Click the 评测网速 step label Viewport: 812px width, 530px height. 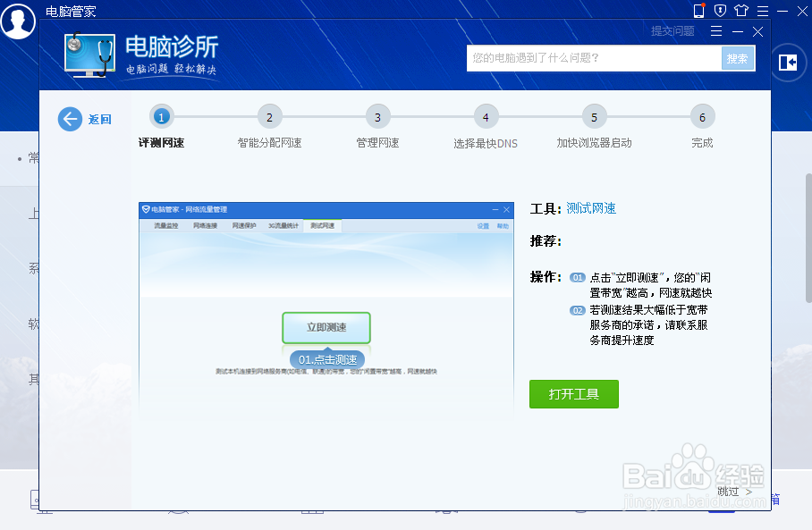161,143
